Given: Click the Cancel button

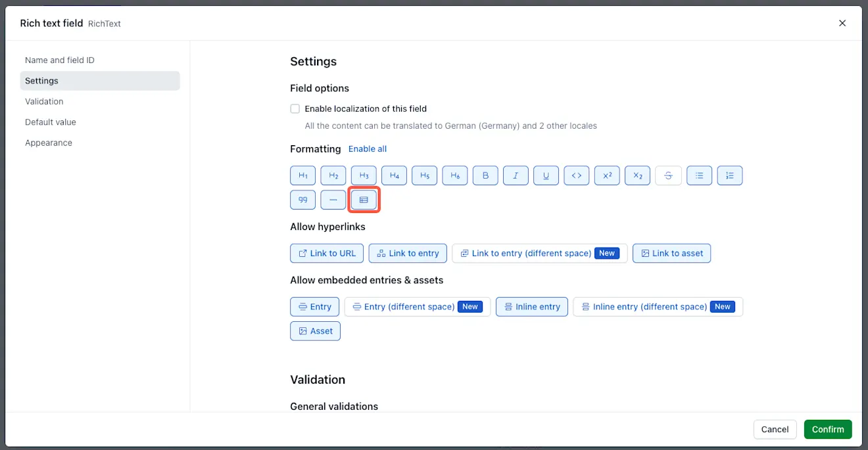Looking at the screenshot, I should [x=775, y=429].
